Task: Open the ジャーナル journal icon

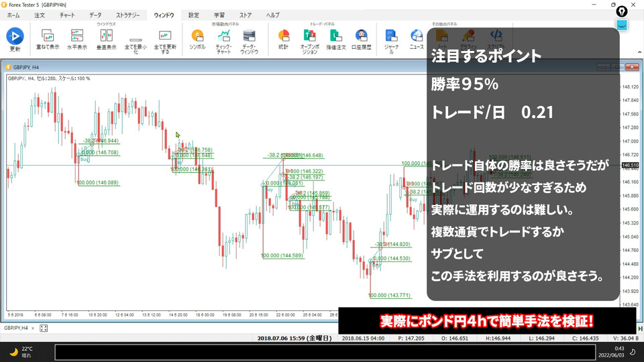Action: pos(391,36)
